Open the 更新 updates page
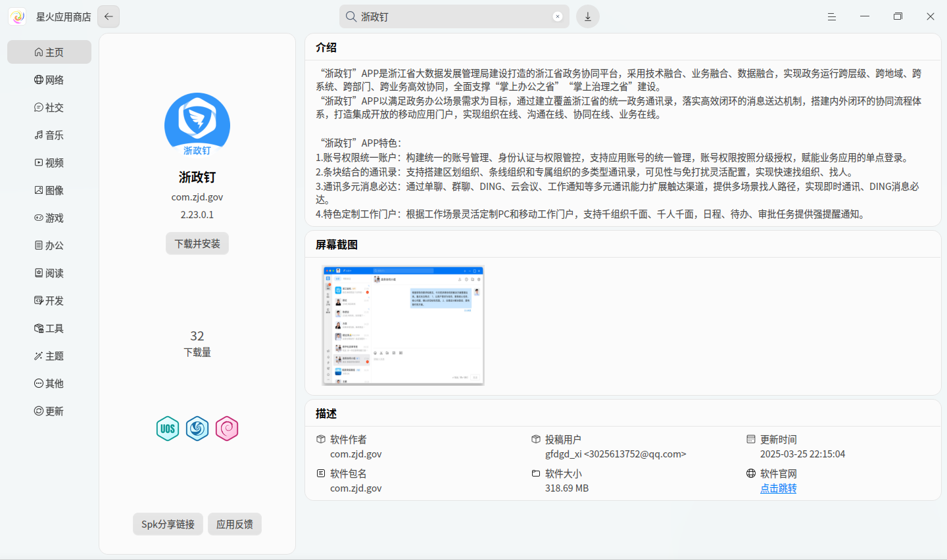Screen dimensions: 947x560 [49, 411]
